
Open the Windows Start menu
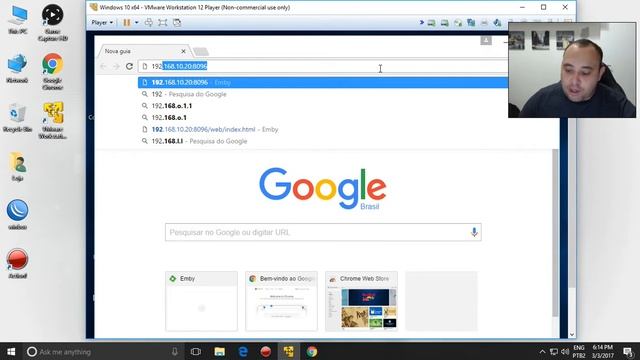tap(11, 351)
